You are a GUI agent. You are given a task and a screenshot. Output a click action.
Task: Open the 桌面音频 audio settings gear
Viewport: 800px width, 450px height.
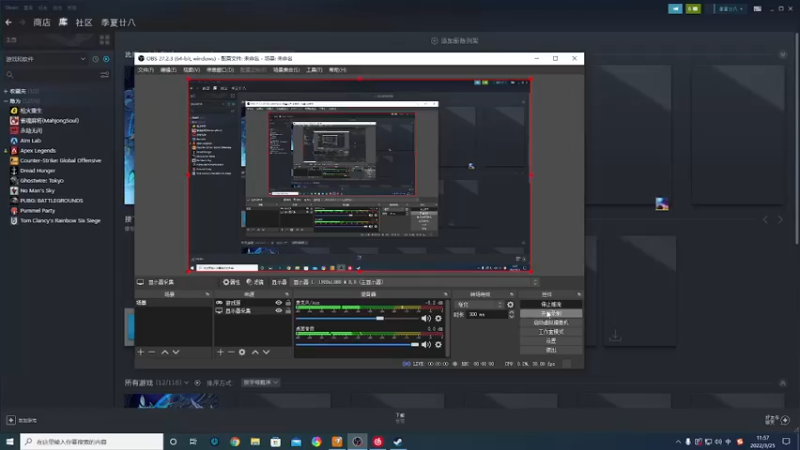pyautogui.click(x=438, y=345)
